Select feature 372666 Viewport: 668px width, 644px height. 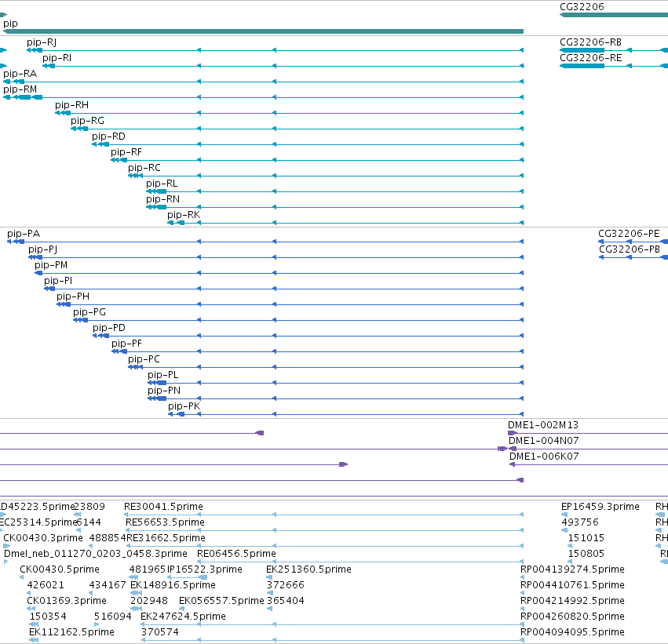coord(286,585)
